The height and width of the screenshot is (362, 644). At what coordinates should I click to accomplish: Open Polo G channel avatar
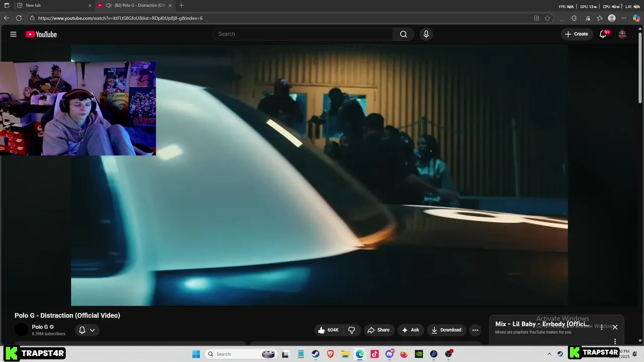[22, 330]
